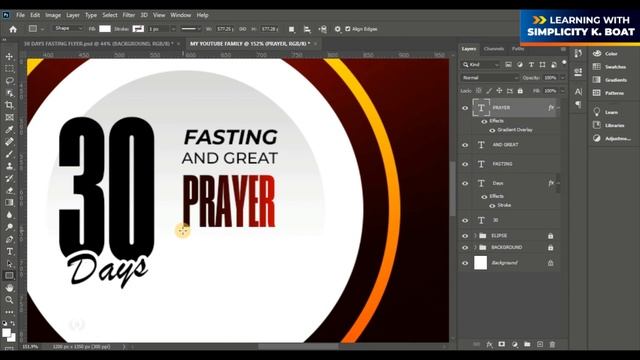This screenshot has width=640, height=360.
Task: Select the Lasso tool
Action: coord(9,80)
